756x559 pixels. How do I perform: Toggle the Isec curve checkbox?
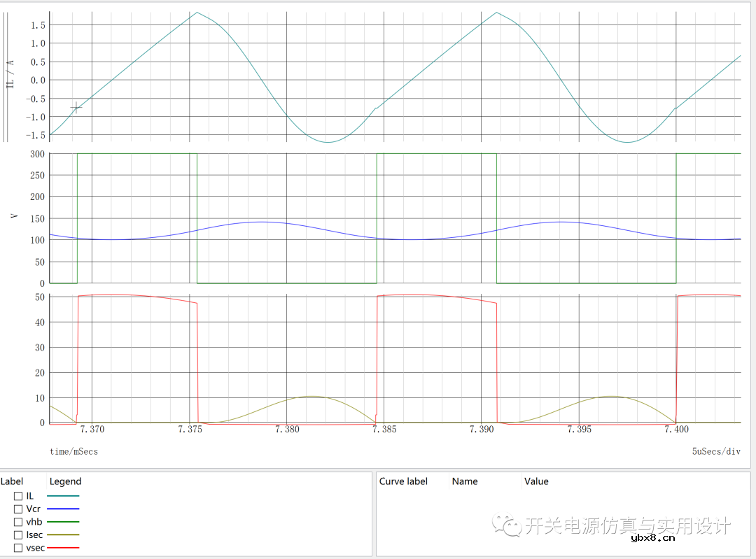click(x=18, y=535)
